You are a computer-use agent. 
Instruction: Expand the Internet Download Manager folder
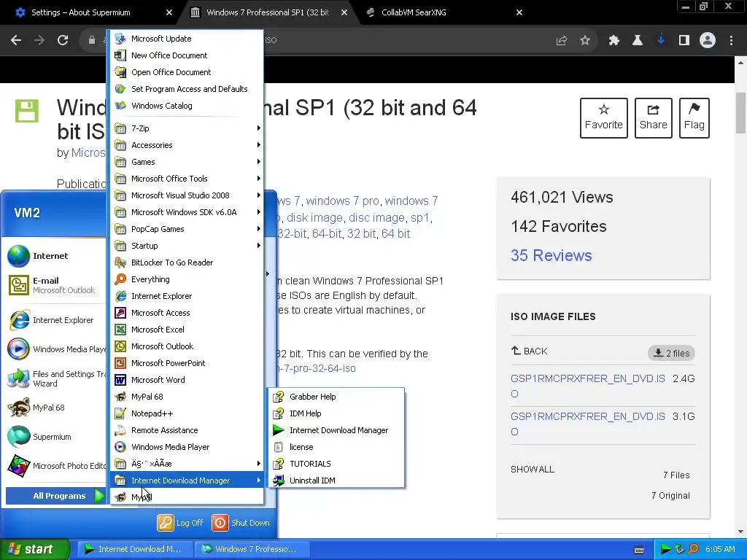pyautogui.click(x=187, y=481)
